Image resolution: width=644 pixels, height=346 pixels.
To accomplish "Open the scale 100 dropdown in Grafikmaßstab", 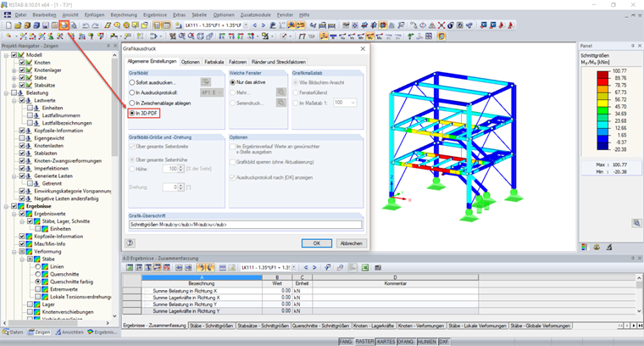I will pyautogui.click(x=353, y=103).
